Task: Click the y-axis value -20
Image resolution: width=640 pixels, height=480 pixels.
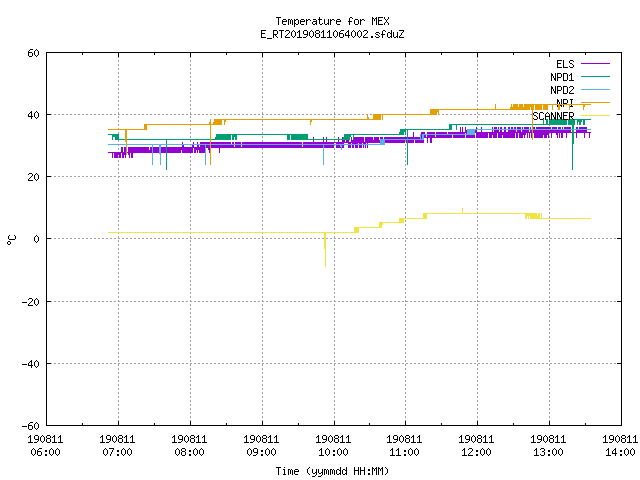Action: coord(31,302)
